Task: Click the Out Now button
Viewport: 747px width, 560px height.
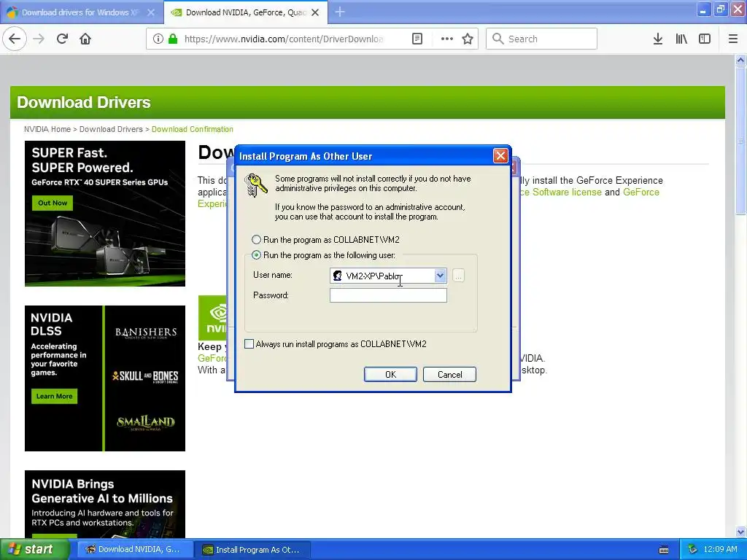Action: coord(53,203)
